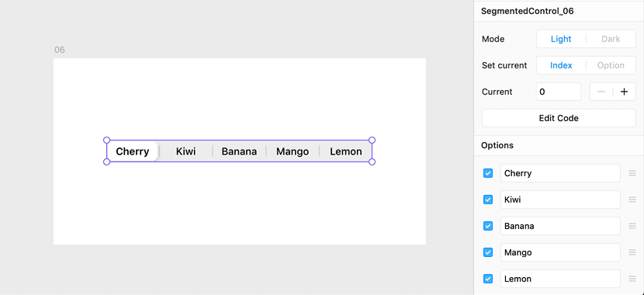The width and height of the screenshot is (644, 295).
Task: Click the reorder handle next to Mango
Action: 632,252
